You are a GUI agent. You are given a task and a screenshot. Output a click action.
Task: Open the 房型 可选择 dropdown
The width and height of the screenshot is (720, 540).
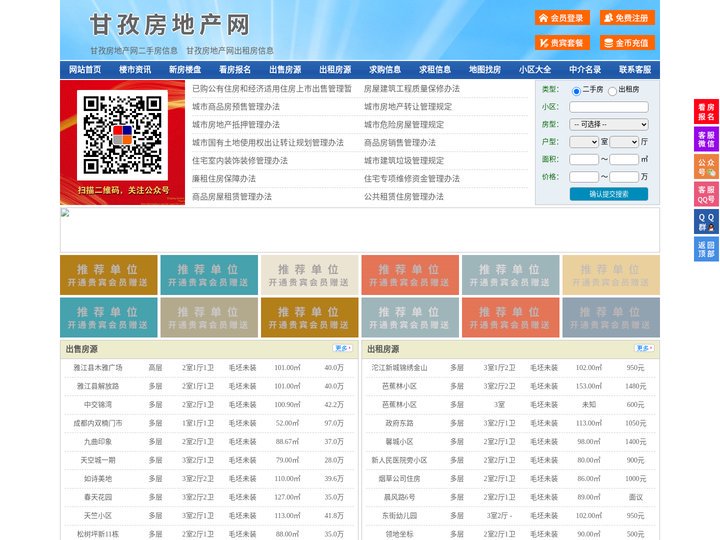609,124
